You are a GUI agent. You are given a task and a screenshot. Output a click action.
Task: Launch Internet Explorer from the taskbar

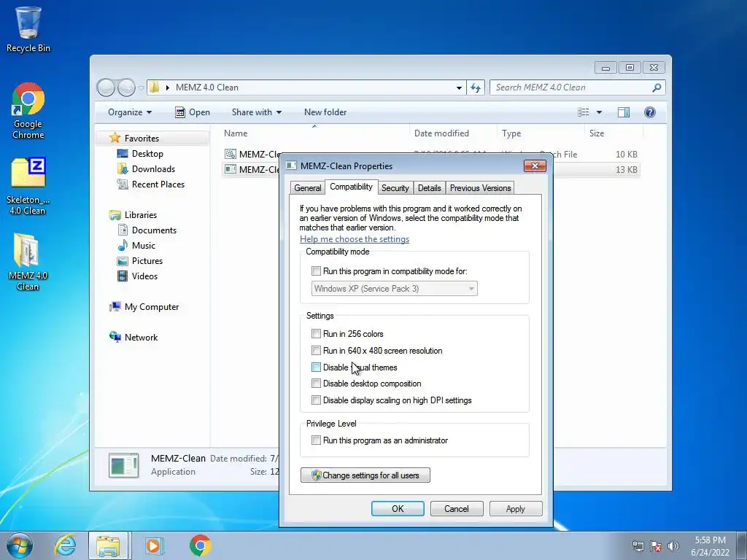pos(65,545)
